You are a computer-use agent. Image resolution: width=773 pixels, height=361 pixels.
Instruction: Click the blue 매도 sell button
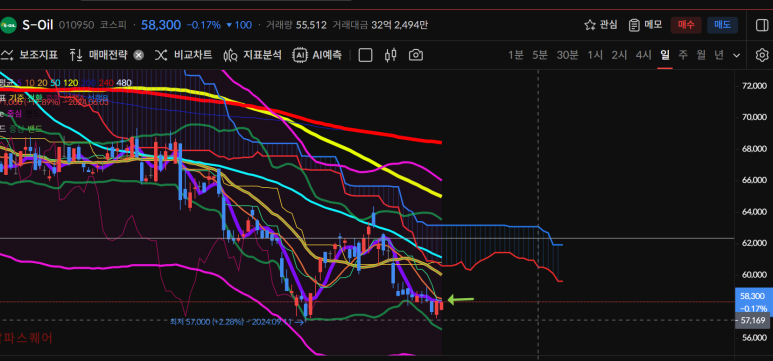click(722, 25)
